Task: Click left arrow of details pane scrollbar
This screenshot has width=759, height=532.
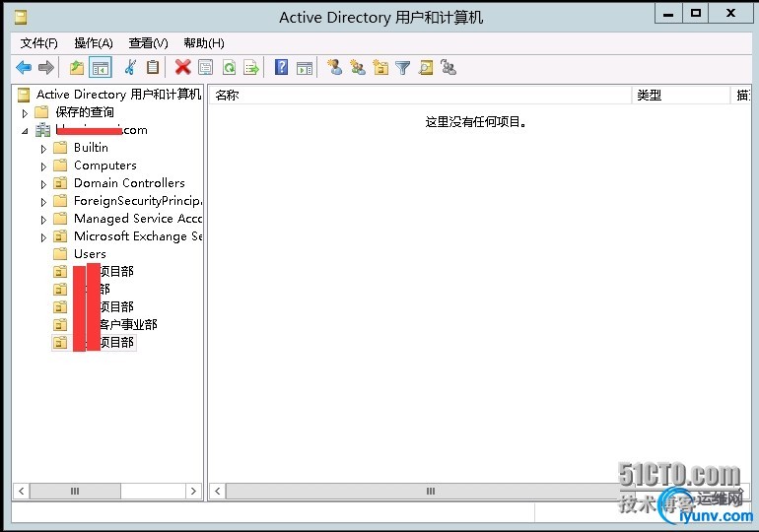Action: click(x=217, y=491)
